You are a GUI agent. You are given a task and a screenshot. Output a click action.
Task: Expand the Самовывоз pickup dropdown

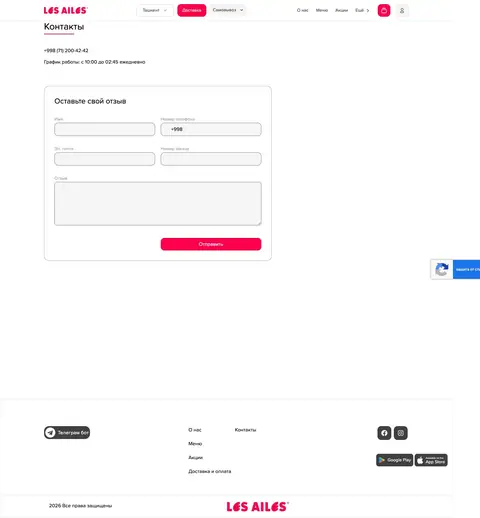tap(228, 10)
